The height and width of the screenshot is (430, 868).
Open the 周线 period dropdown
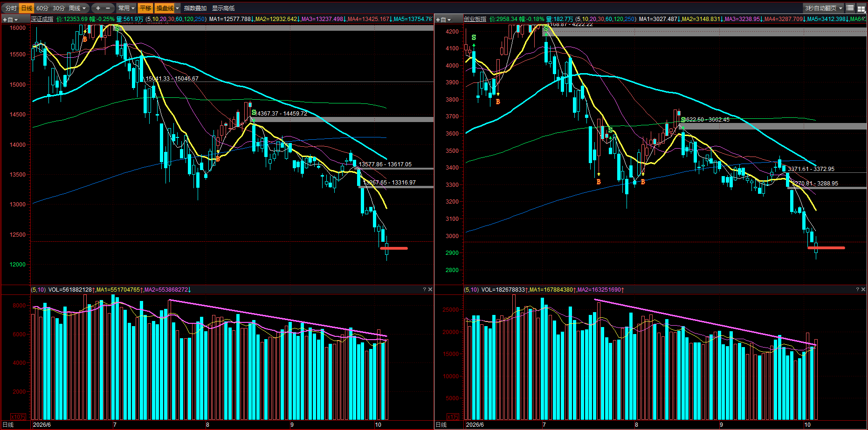[x=77, y=8]
